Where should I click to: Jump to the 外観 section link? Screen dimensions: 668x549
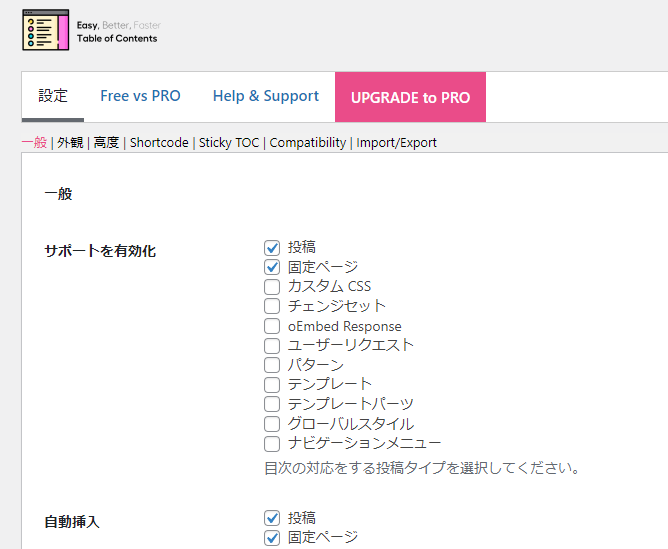coord(70,142)
